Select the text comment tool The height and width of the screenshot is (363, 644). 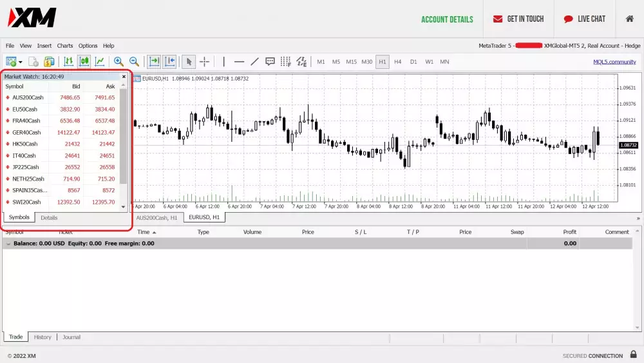coord(270,62)
